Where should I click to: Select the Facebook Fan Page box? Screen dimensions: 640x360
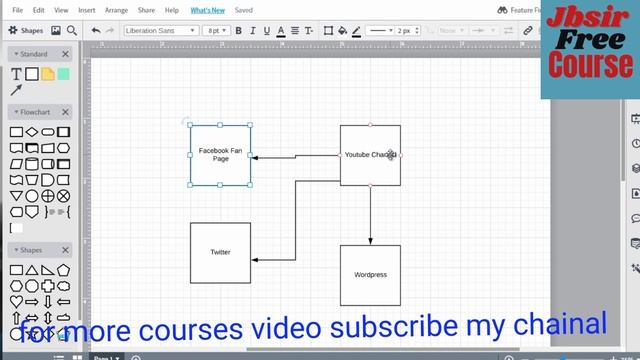[x=220, y=155]
